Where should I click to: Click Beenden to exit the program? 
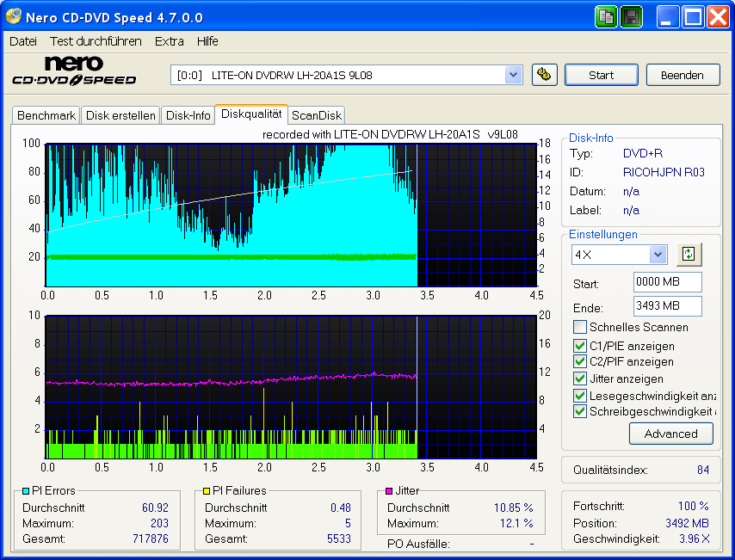coord(682,75)
